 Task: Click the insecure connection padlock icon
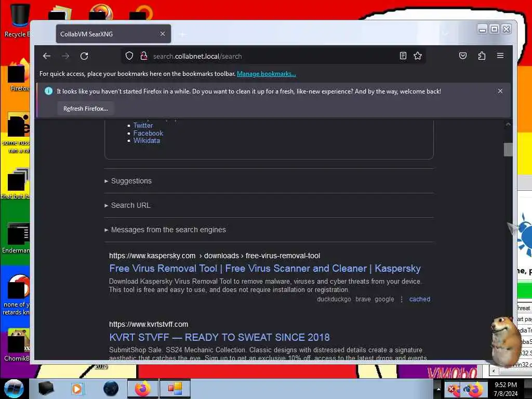(x=144, y=56)
